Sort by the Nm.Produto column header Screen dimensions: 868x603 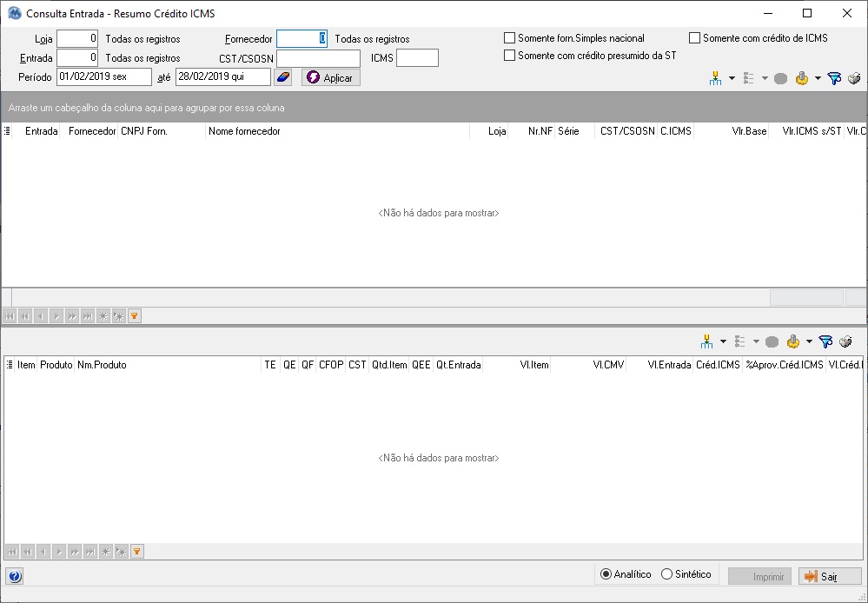point(168,365)
